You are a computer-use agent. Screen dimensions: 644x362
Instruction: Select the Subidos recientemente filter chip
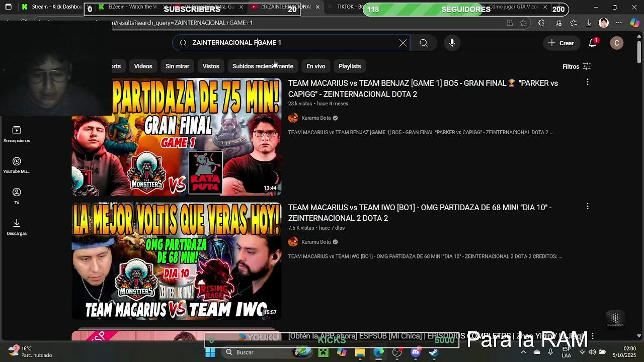(x=263, y=66)
